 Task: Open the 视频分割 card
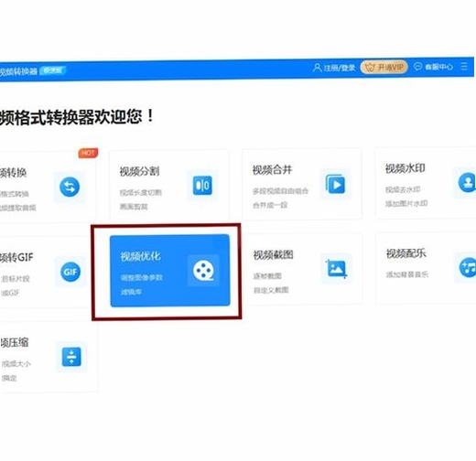(x=169, y=185)
